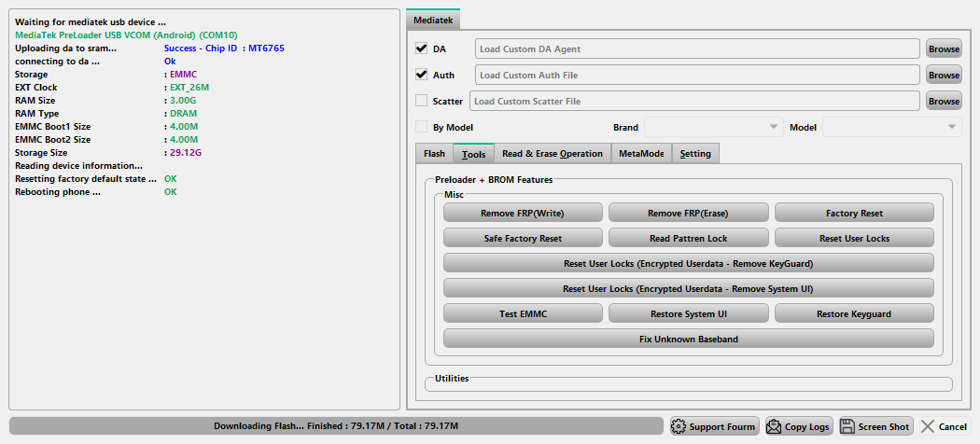Enable the By Model checkbox
This screenshot has height=444, width=980.
[421, 127]
